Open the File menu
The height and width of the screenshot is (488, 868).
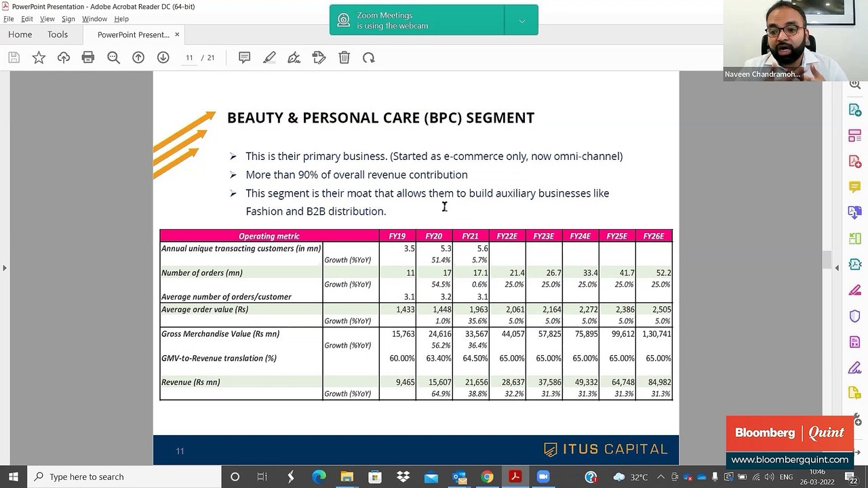point(9,19)
